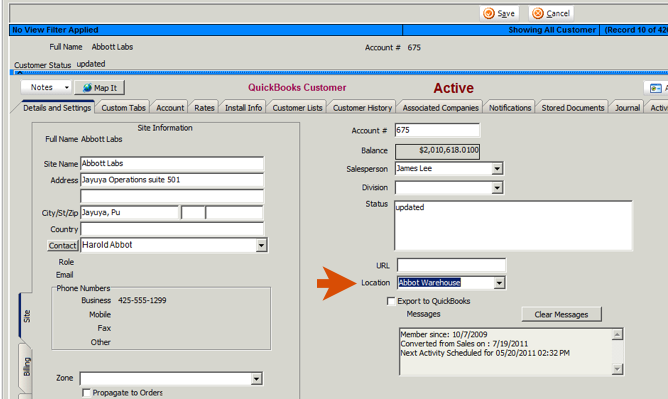This screenshot has height=399, width=668.
Task: Click the Contact button
Action: [x=62, y=245]
